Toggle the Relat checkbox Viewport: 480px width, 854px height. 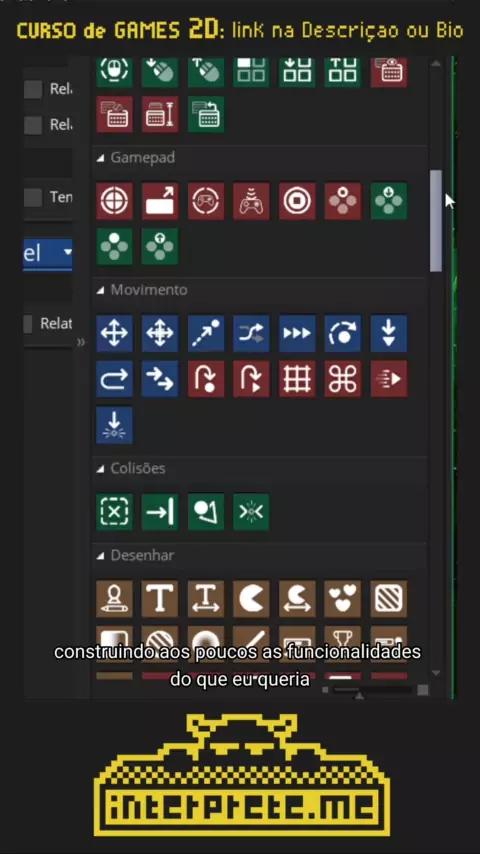[28, 324]
